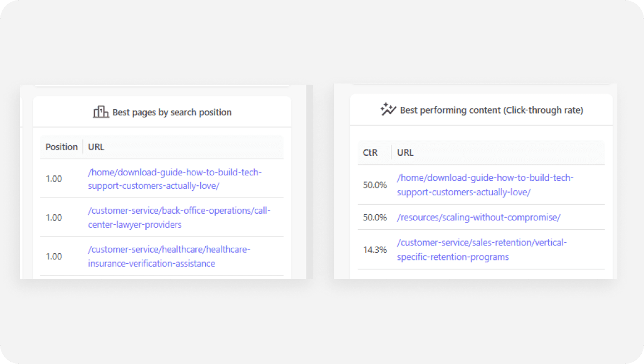Open the call-center-lawyer-providers link
This screenshot has height=364, width=644.
179,218
